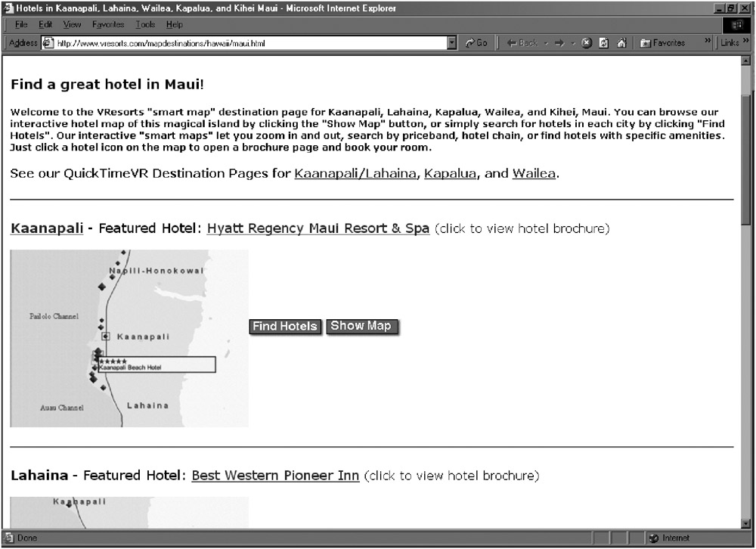The image size is (756, 549).
Task: Close the Internet Explorer window
Action: pyautogui.click(x=744, y=8)
